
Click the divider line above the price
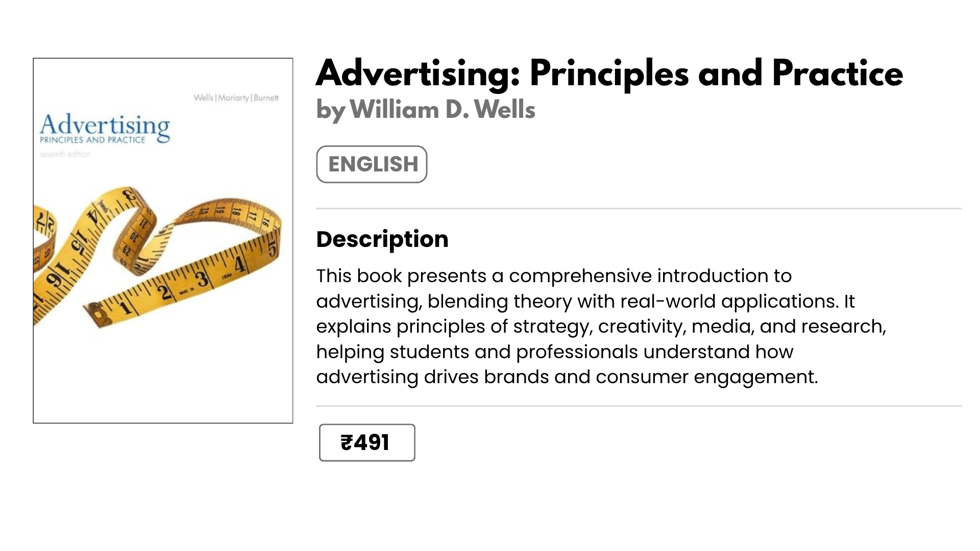639,406
